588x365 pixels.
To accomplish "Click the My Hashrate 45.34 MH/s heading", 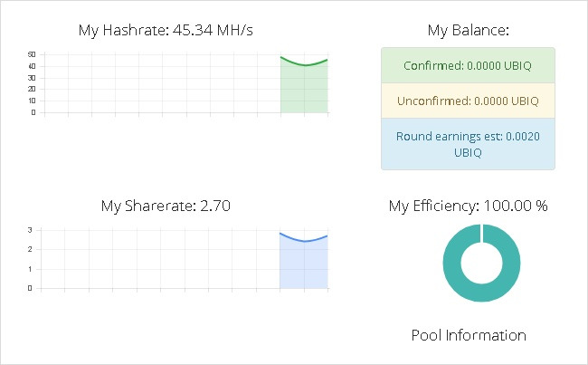I will click(x=166, y=30).
